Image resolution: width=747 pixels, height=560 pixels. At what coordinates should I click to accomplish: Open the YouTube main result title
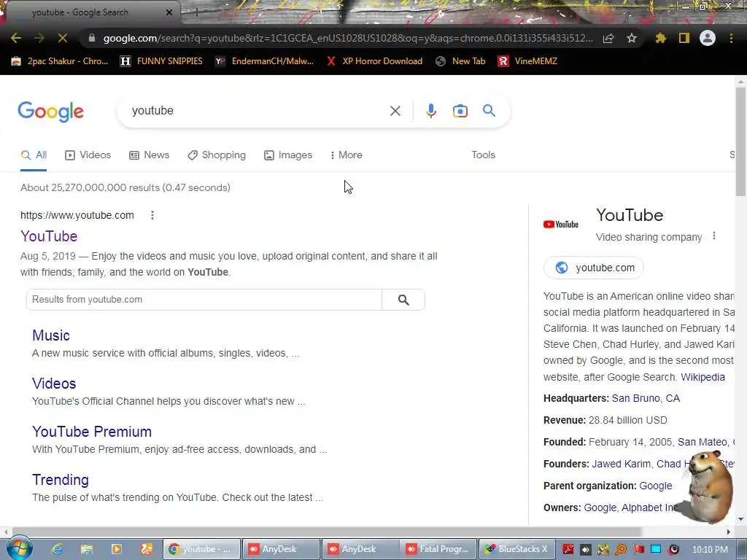49,236
